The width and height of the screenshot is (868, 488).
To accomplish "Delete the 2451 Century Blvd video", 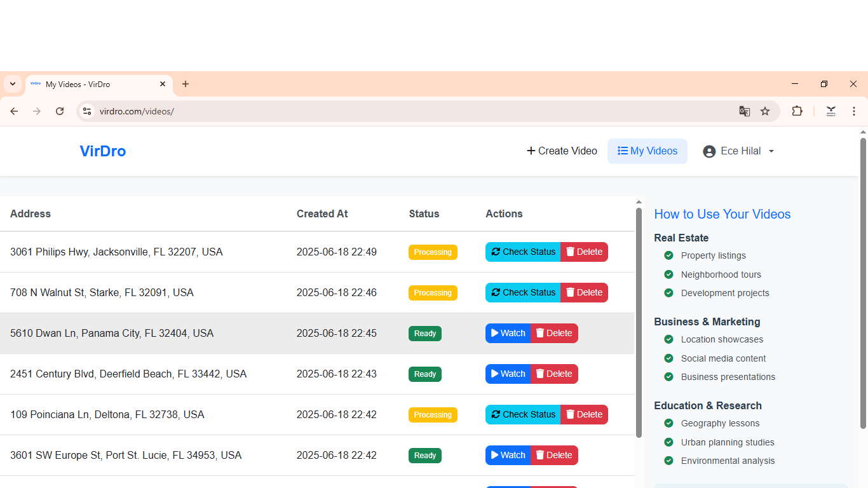I will 554,374.
